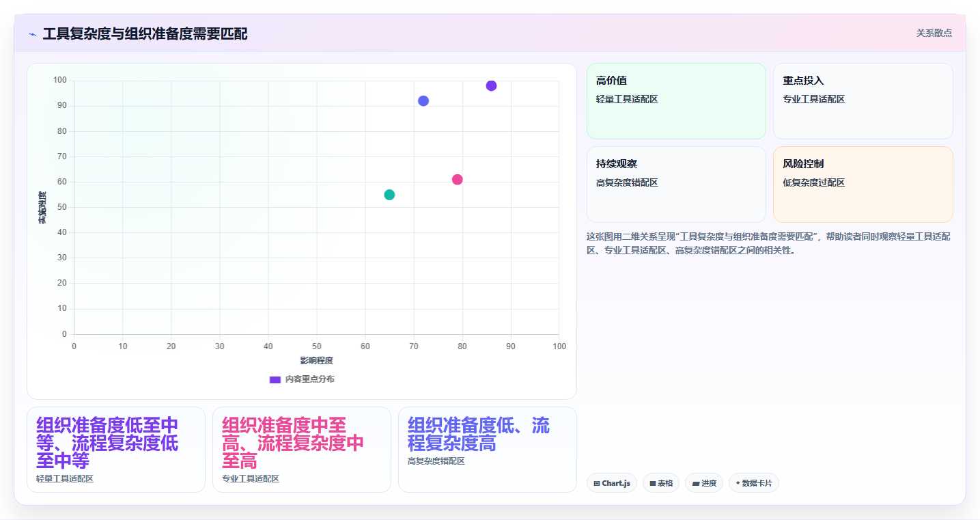Click the 实施难度 y-axis title
Screen dimensions: 980x520
(x=42, y=208)
